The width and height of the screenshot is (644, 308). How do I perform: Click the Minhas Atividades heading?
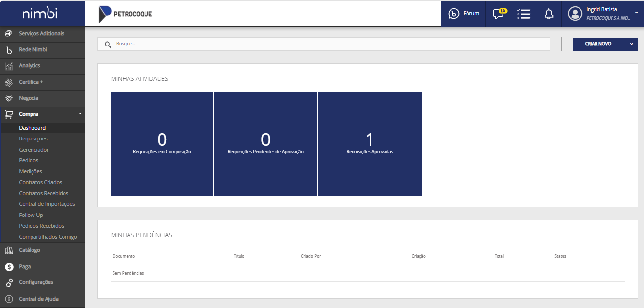(x=140, y=78)
